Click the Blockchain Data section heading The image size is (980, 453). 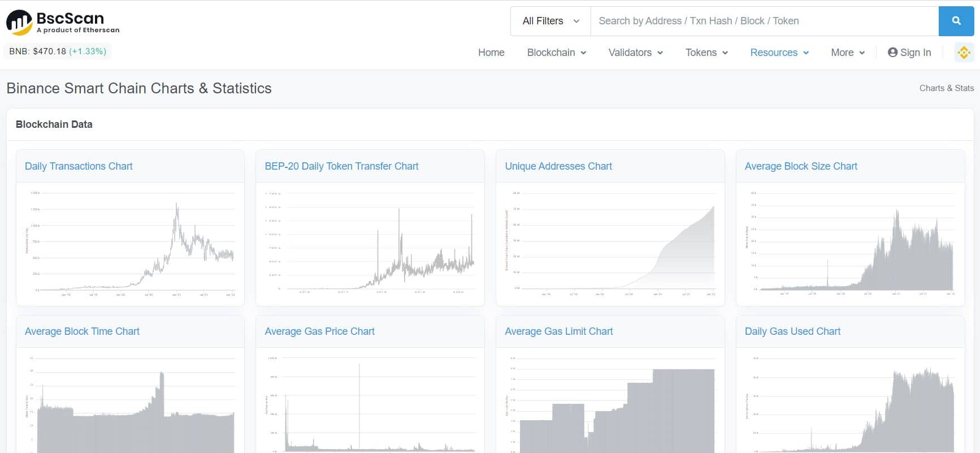pyautogui.click(x=54, y=124)
